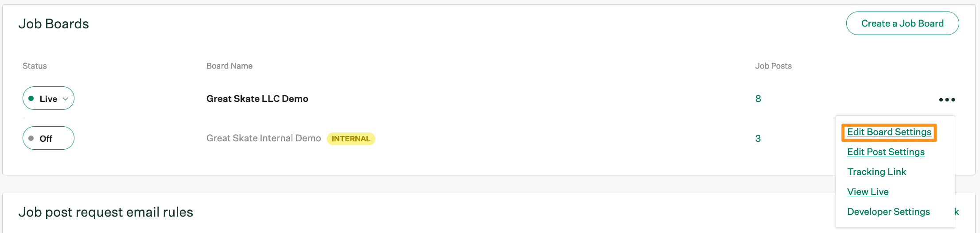The width and height of the screenshot is (980, 233).
Task: Click the green Live status dot
Action: (x=31, y=98)
